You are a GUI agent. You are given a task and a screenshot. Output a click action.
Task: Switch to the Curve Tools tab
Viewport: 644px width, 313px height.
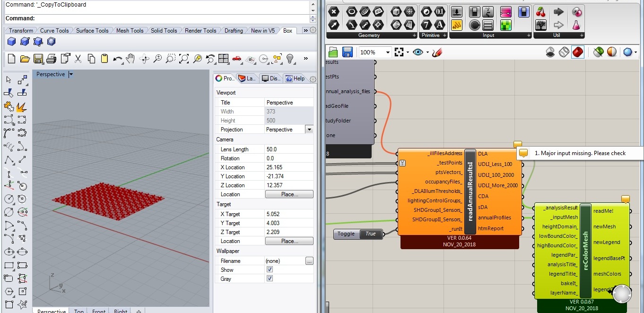pyautogui.click(x=54, y=31)
